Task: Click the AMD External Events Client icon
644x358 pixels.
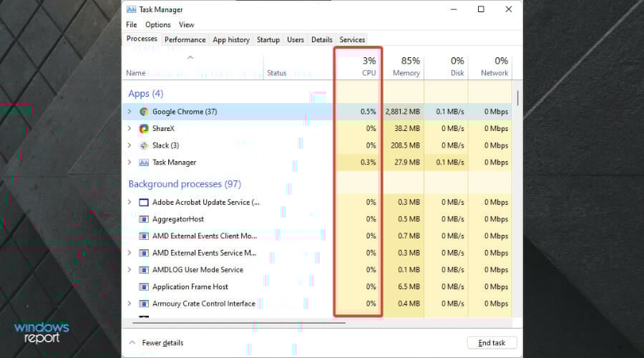Action: point(144,236)
